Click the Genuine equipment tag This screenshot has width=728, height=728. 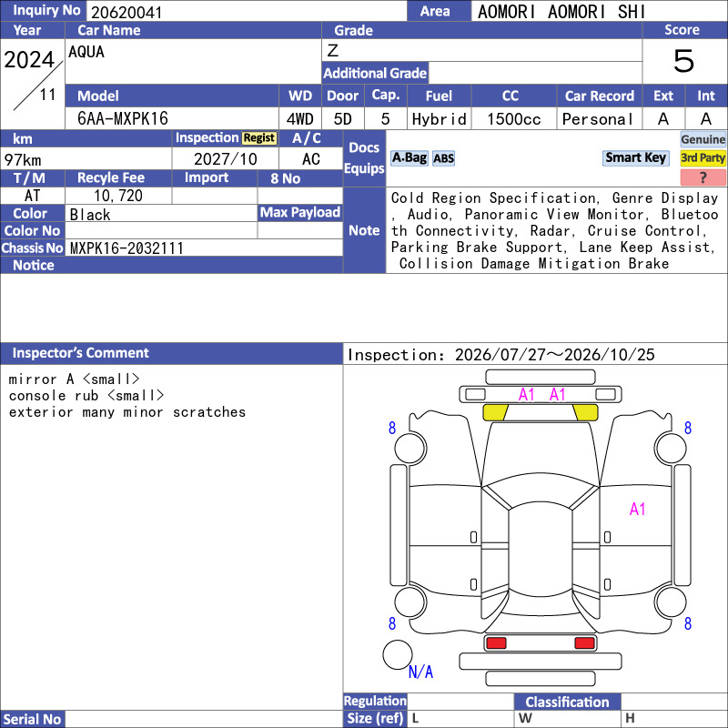(703, 139)
